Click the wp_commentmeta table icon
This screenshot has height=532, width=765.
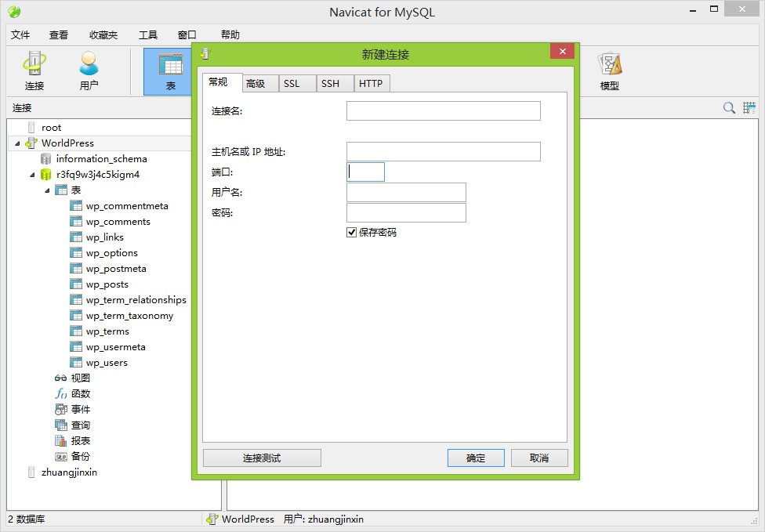click(x=76, y=206)
